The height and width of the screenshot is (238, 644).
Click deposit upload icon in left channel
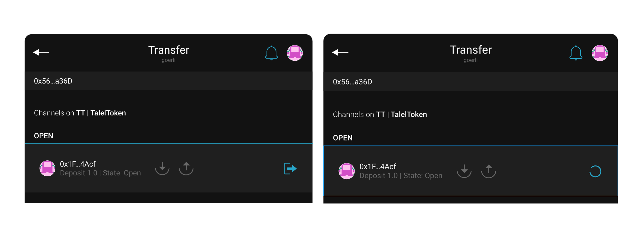(186, 169)
